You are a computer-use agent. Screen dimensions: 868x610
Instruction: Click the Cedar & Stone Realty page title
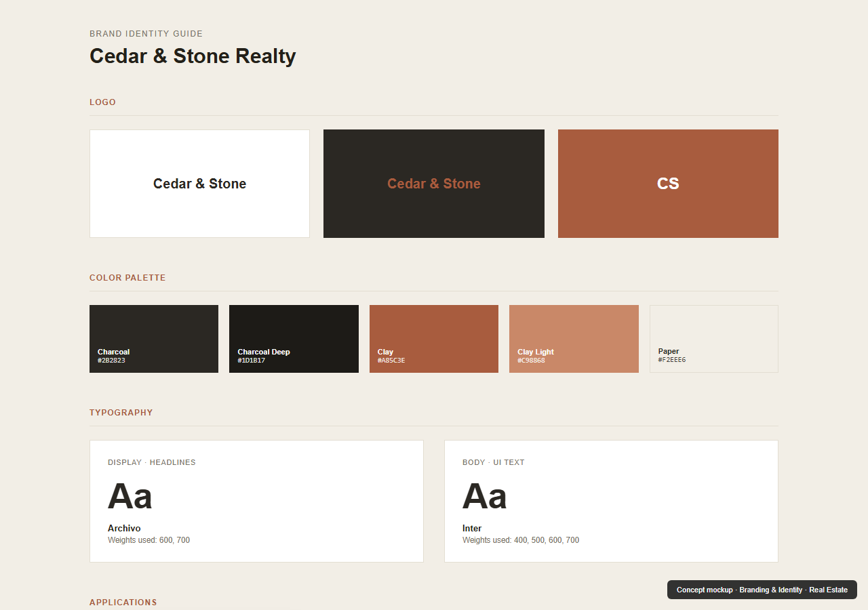pos(193,56)
